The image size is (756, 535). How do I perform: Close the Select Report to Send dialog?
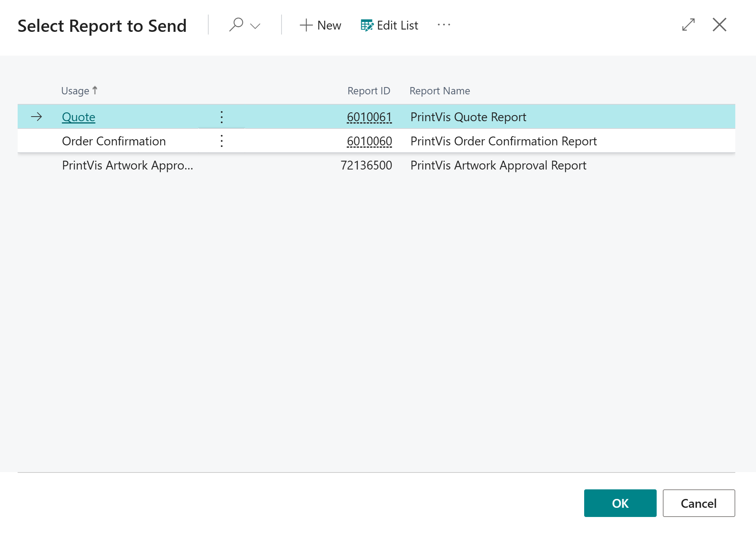(720, 25)
